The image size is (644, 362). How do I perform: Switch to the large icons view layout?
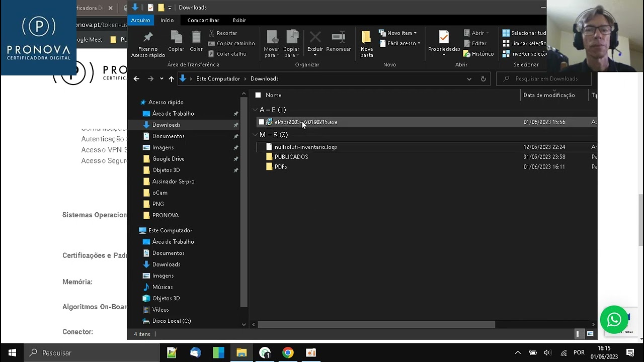[x=590, y=334]
